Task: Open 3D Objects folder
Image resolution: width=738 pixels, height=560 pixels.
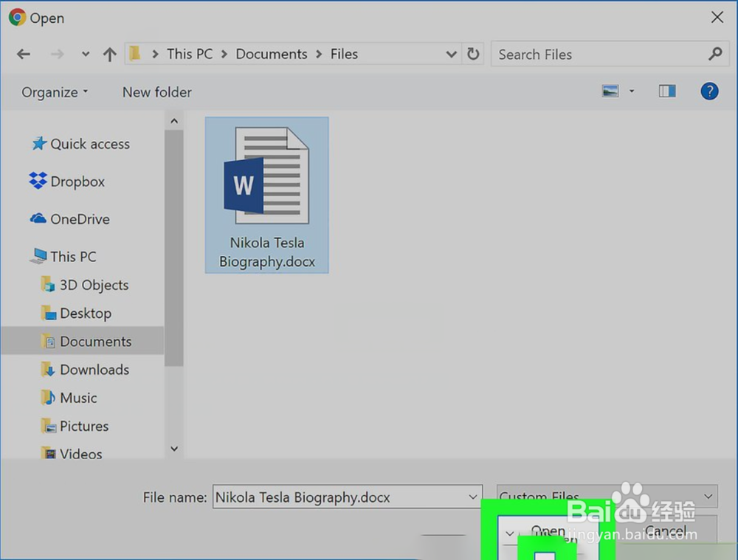Action: click(85, 285)
